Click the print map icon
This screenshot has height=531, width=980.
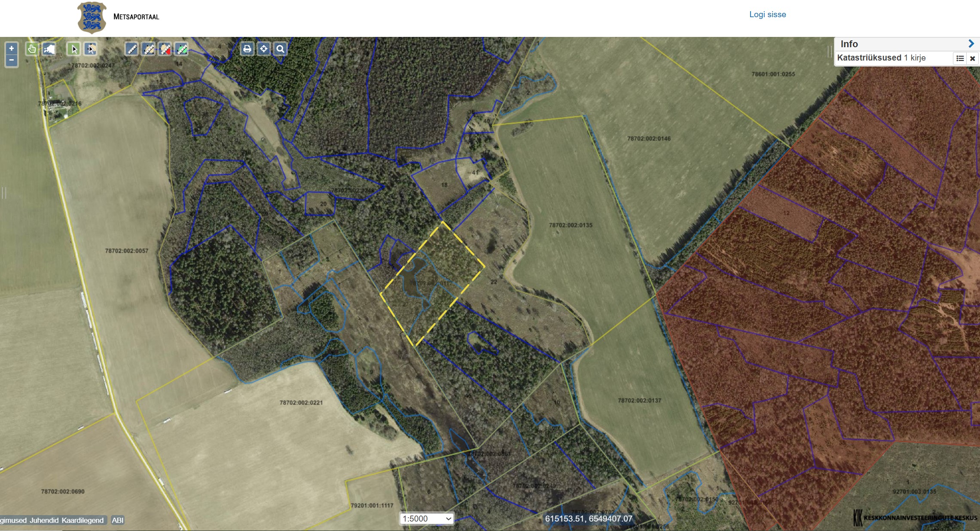click(247, 49)
